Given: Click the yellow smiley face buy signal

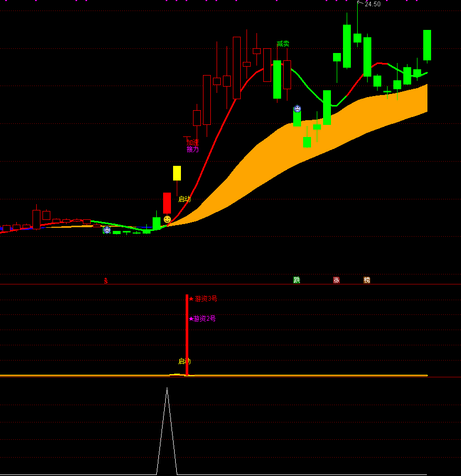Looking at the screenshot, I should click(x=167, y=219).
